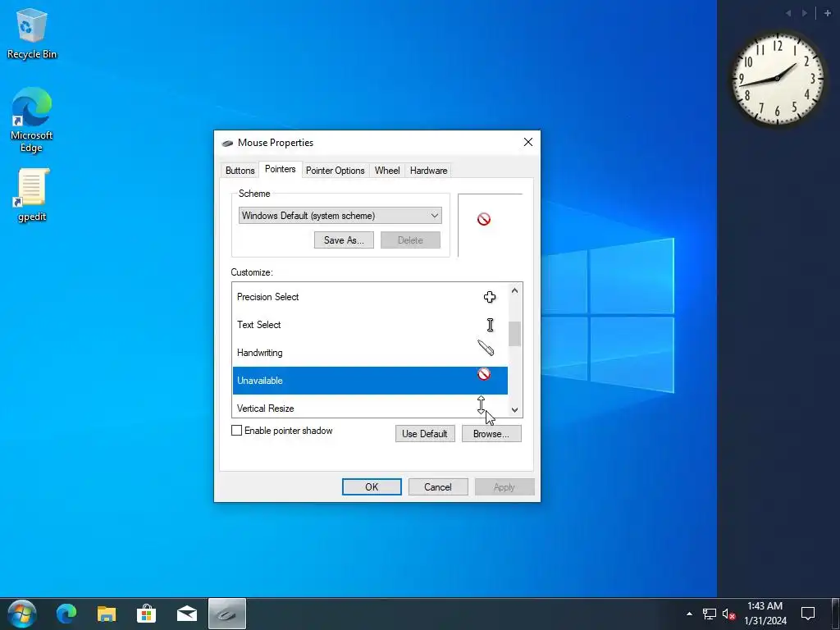Open the Recycle Bin desktop icon
This screenshot has height=630, width=840.
click(x=32, y=33)
